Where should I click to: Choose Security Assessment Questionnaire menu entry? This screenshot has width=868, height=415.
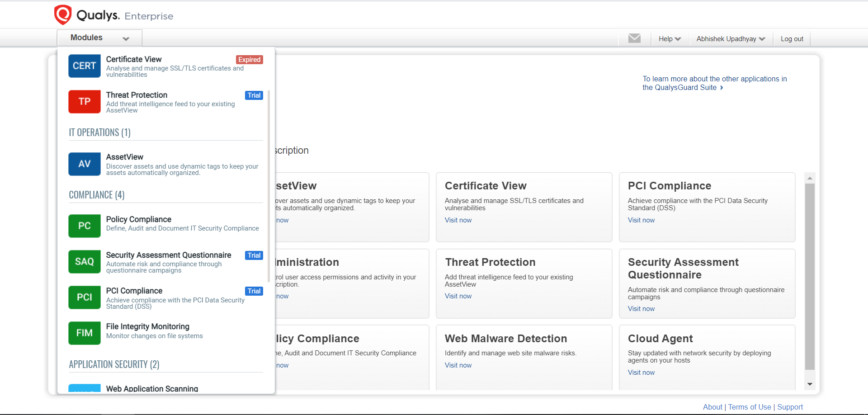coord(168,255)
